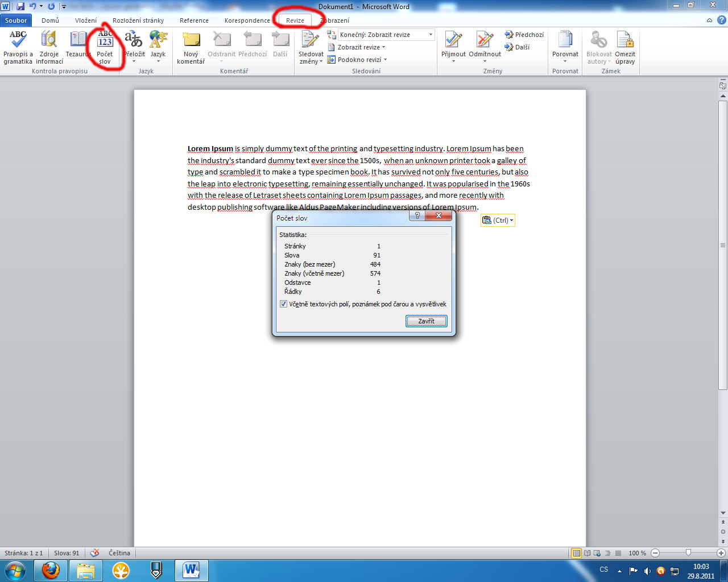Click the volume icon in system tray
This screenshot has height=582, width=728.
tap(647, 571)
